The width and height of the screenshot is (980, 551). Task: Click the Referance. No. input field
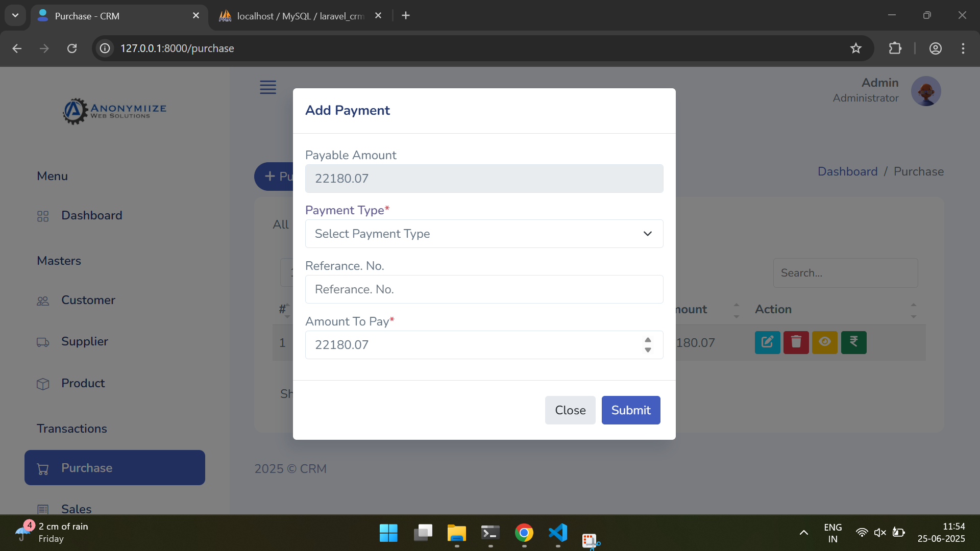tap(484, 289)
